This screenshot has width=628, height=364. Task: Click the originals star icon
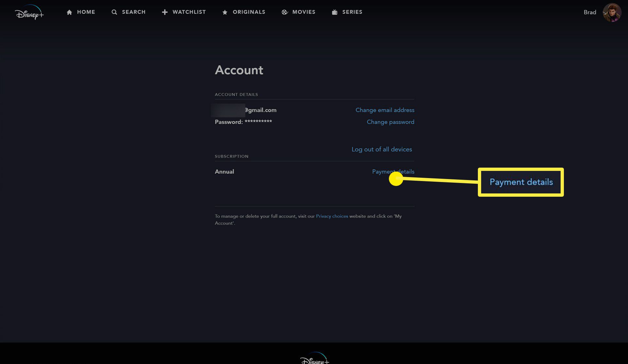225,12
